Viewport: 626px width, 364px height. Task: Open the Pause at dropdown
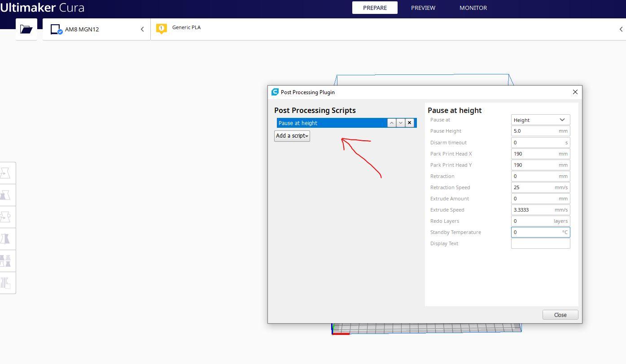pyautogui.click(x=541, y=120)
